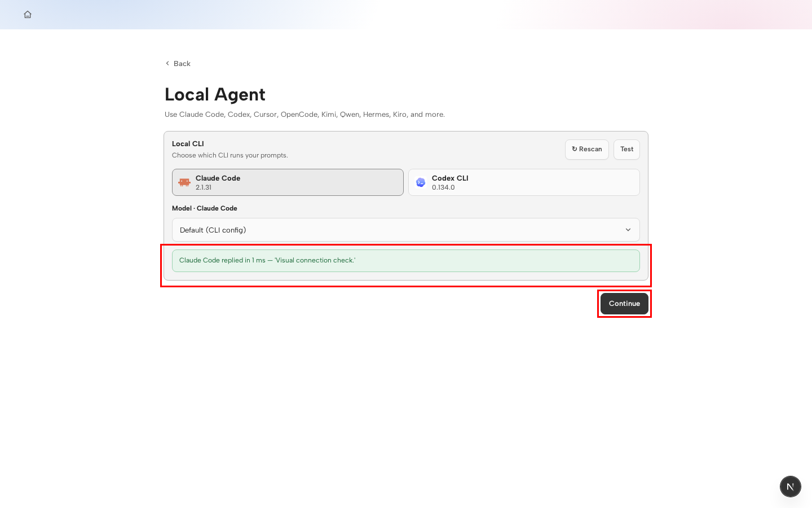The image size is (812, 508).
Task: Click the Continue button
Action: coord(624,304)
